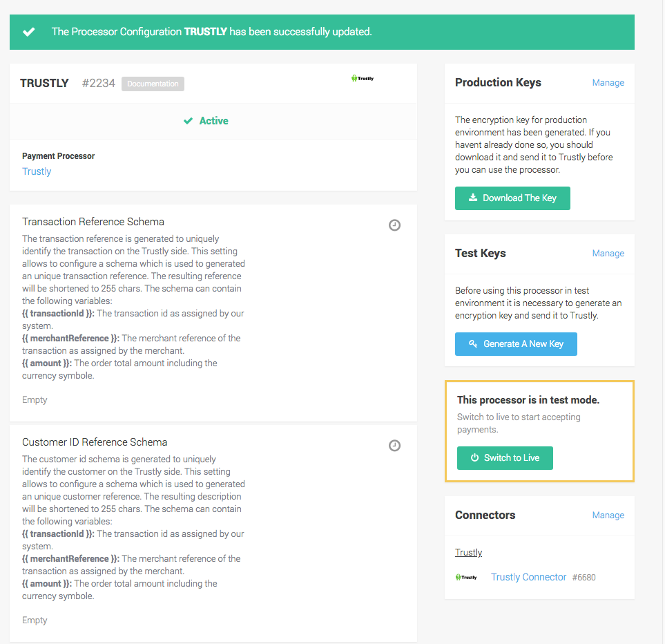665x644 pixels.
Task: Click the underlined Trustly link in Connectors
Action: pyautogui.click(x=468, y=553)
